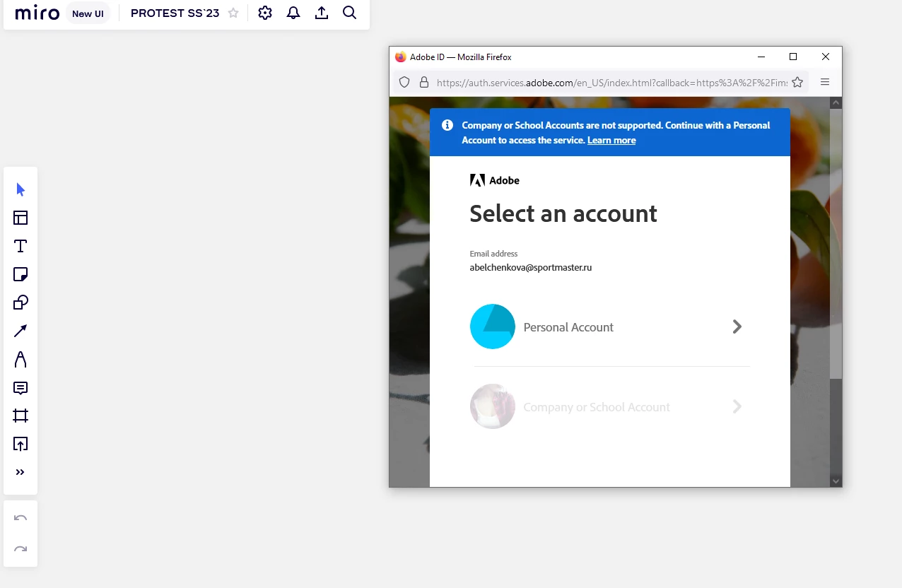Click the Learn more link
The width and height of the screenshot is (902, 588).
[x=611, y=140]
